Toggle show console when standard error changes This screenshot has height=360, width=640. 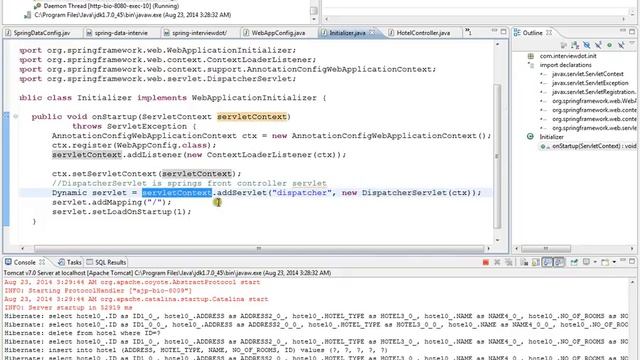559,262
